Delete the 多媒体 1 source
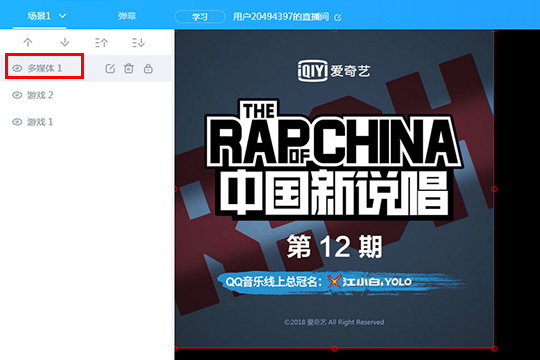540x360 pixels. click(129, 68)
